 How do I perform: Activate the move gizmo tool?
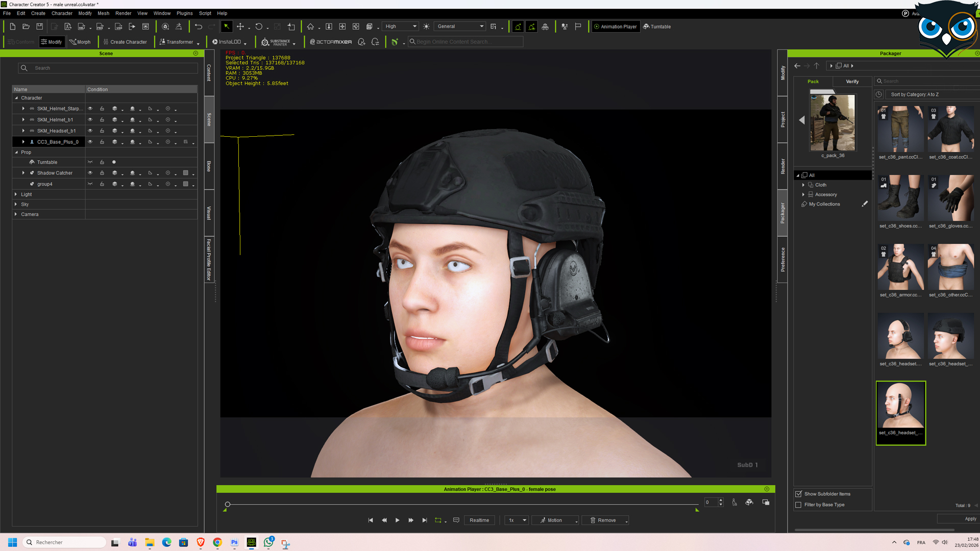[x=240, y=27]
